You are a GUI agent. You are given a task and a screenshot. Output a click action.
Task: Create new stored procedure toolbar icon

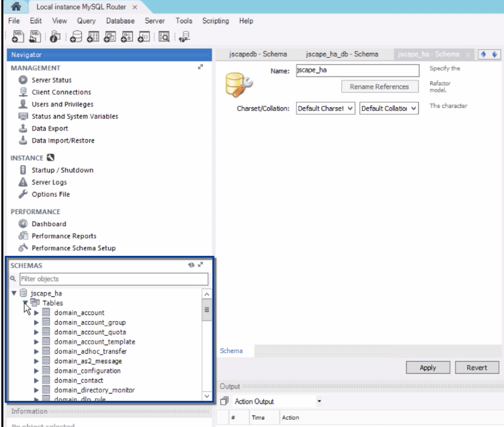(127, 37)
